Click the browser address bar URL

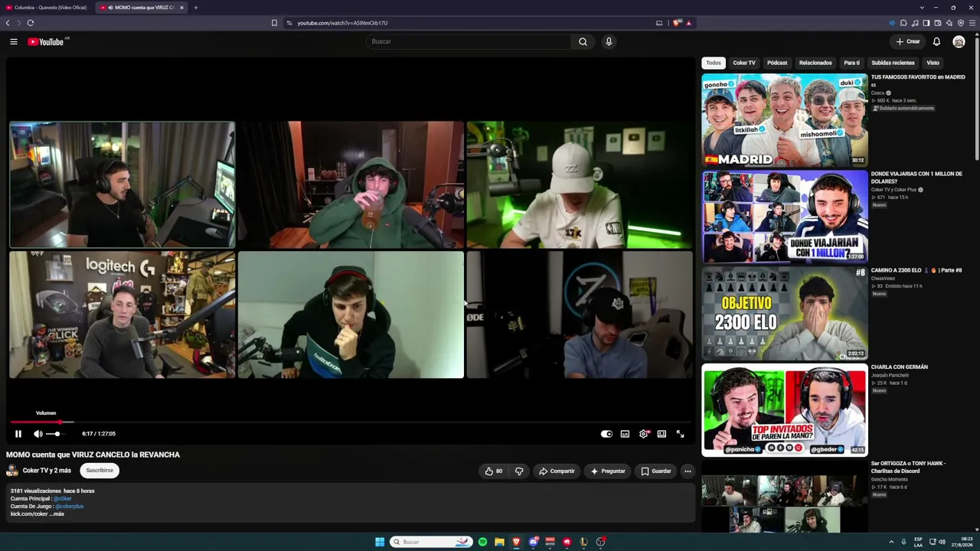click(342, 23)
